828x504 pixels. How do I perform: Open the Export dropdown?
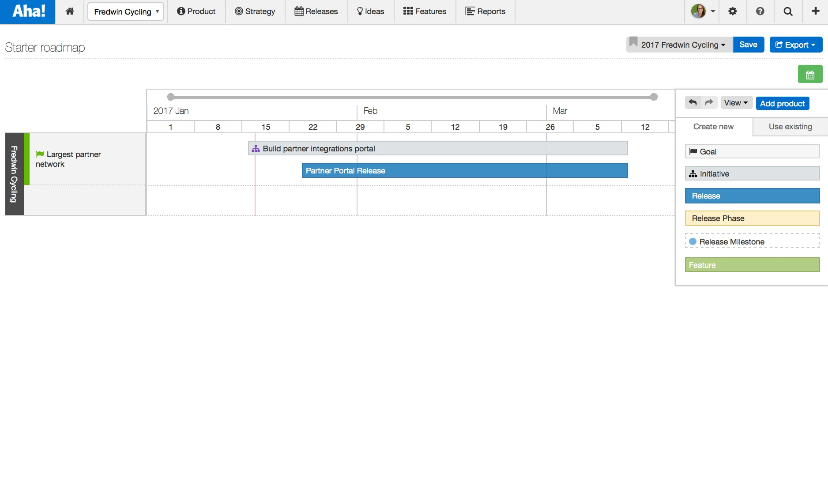tap(796, 45)
